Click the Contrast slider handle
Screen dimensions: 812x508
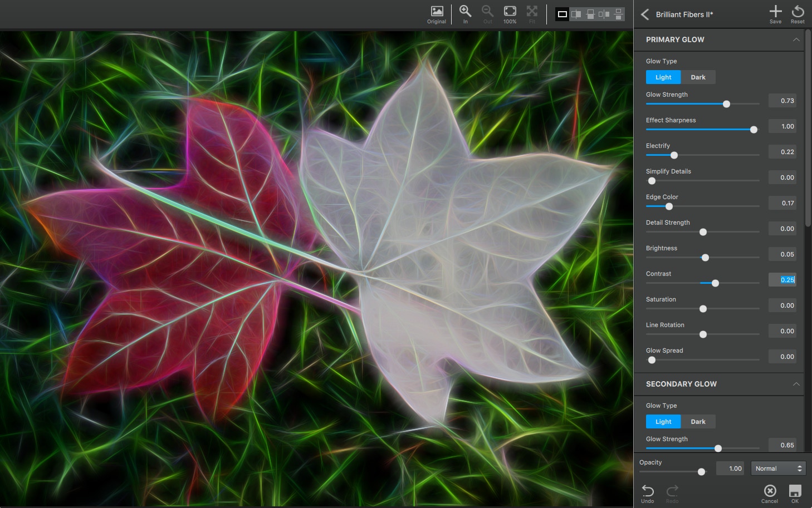(x=715, y=283)
